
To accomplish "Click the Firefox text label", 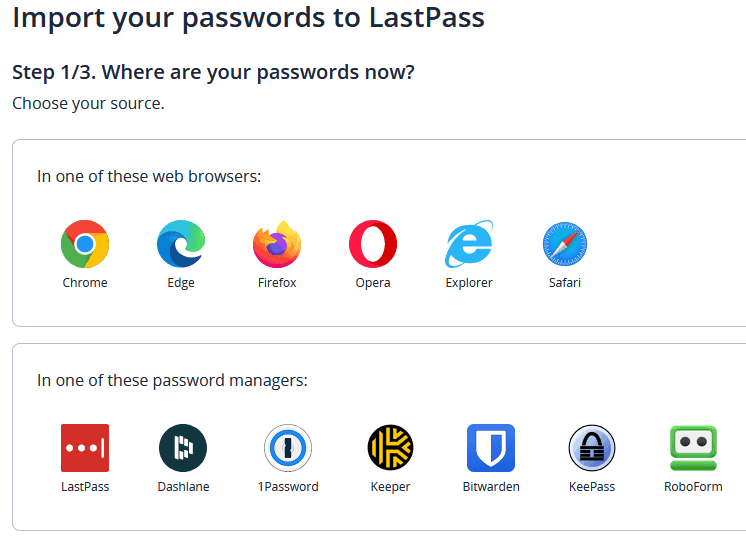I will point(277,283).
